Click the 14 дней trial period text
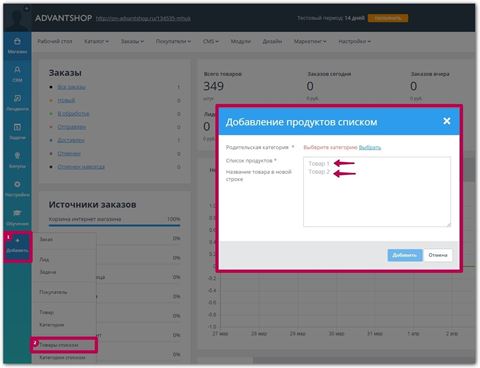Image resolution: width=480 pixels, height=368 pixels. [354, 18]
